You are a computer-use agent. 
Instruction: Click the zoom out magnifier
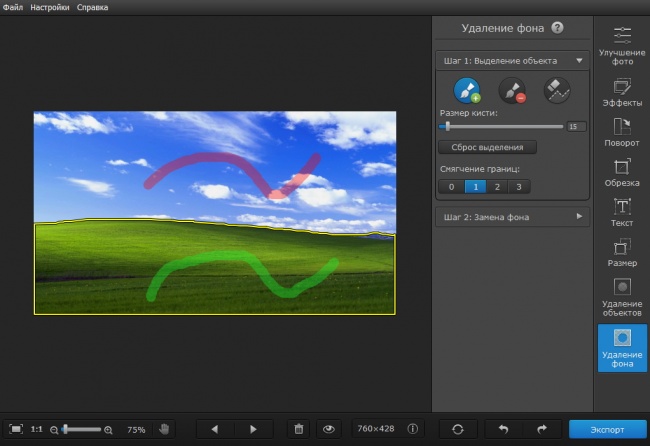tap(54, 430)
